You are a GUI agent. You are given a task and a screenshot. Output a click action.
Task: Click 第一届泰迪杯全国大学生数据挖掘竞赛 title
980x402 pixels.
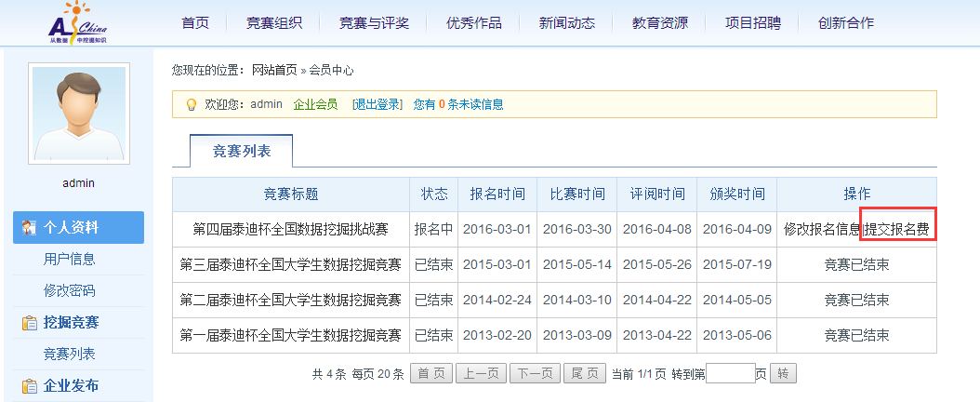291,336
